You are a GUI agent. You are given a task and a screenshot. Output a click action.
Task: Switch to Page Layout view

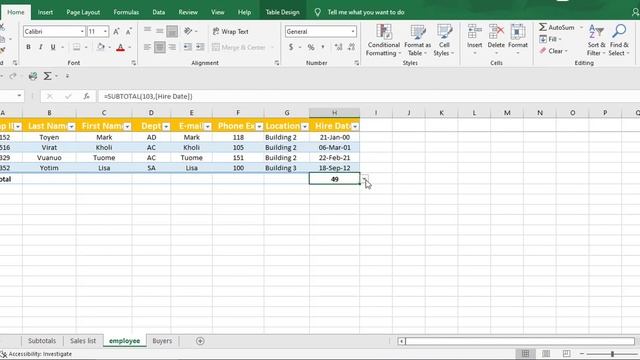[x=546, y=353]
